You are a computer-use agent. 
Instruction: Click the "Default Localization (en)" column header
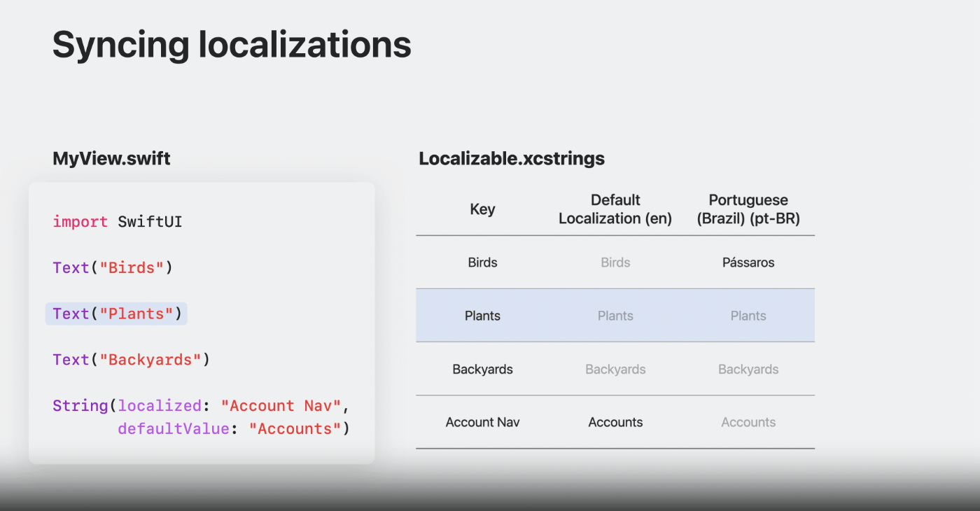pyautogui.click(x=615, y=209)
